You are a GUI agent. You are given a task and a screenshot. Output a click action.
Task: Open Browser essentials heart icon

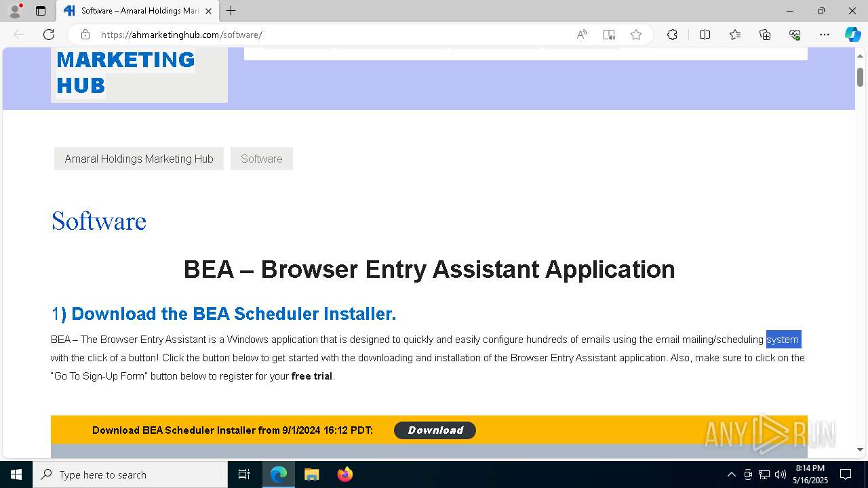[x=795, y=35]
